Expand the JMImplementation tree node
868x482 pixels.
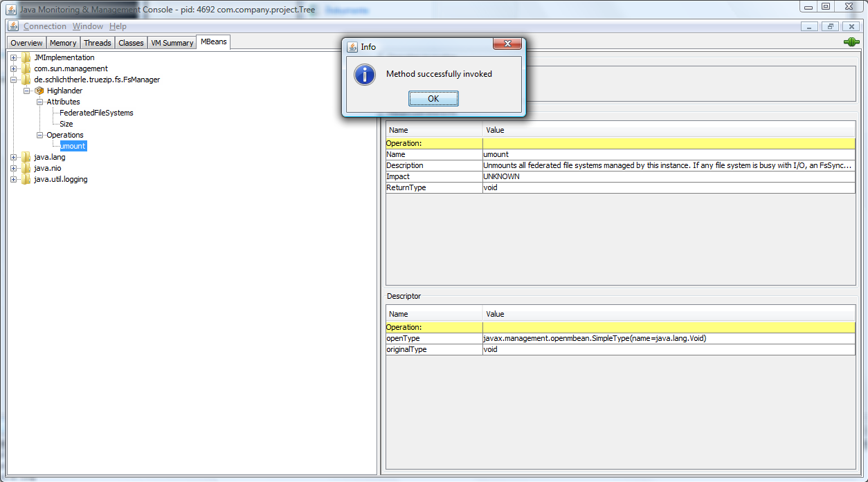(14, 57)
